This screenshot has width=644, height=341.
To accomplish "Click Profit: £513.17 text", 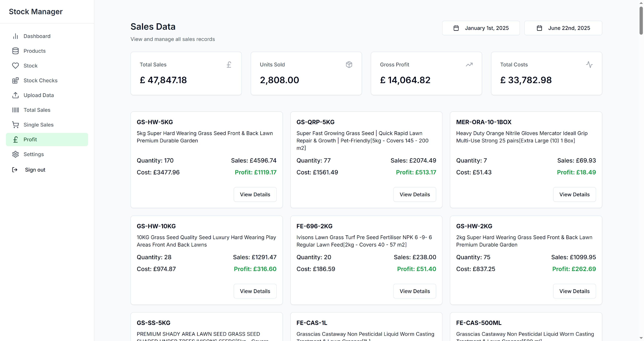I will (416, 172).
